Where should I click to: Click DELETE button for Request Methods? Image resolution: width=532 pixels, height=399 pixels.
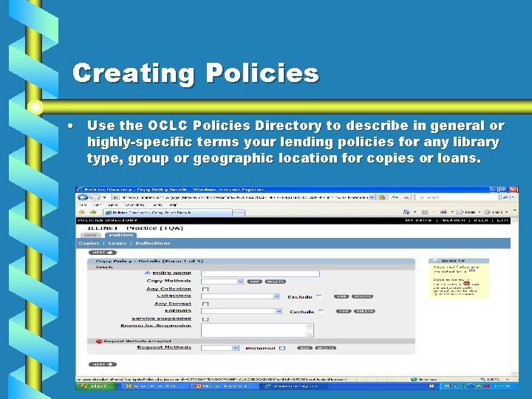pyautogui.click(x=326, y=348)
